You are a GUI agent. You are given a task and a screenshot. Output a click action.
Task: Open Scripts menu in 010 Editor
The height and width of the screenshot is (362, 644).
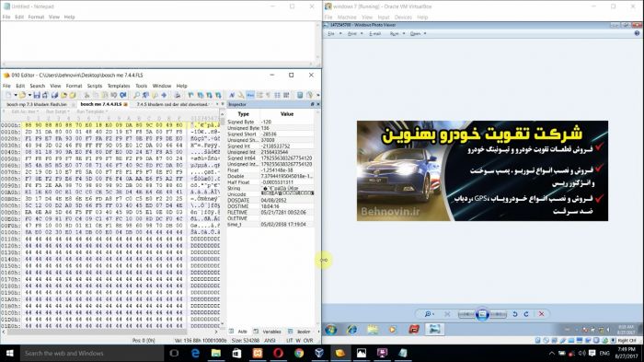[x=95, y=86]
